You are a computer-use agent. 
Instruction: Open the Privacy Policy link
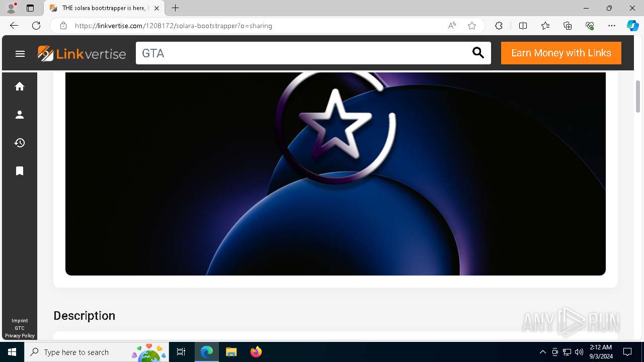(20, 335)
